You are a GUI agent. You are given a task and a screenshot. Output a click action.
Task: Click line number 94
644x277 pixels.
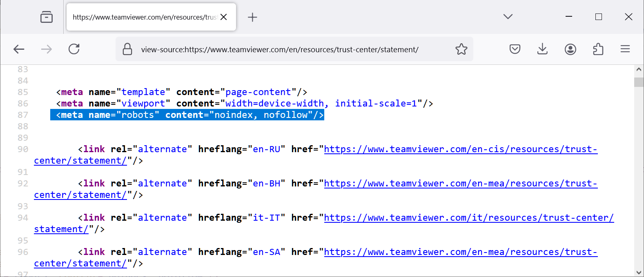tap(23, 218)
